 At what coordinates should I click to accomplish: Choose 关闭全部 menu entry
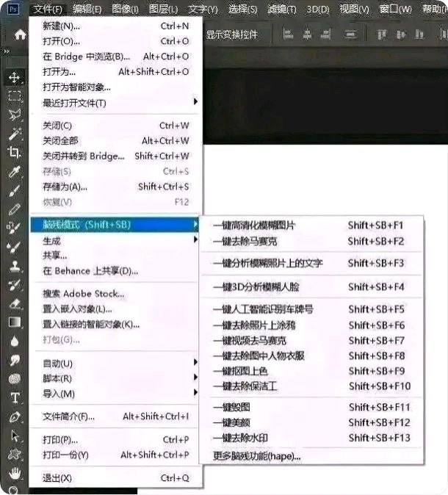115,141
